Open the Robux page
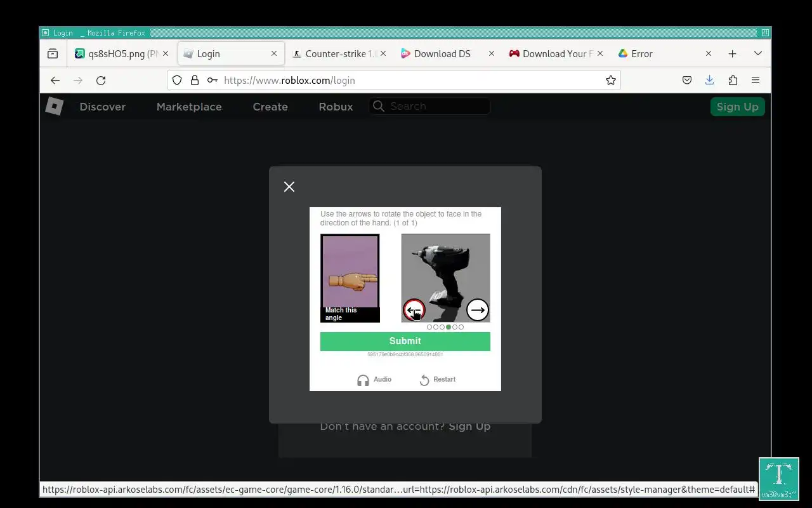The width and height of the screenshot is (812, 508). [x=336, y=107]
